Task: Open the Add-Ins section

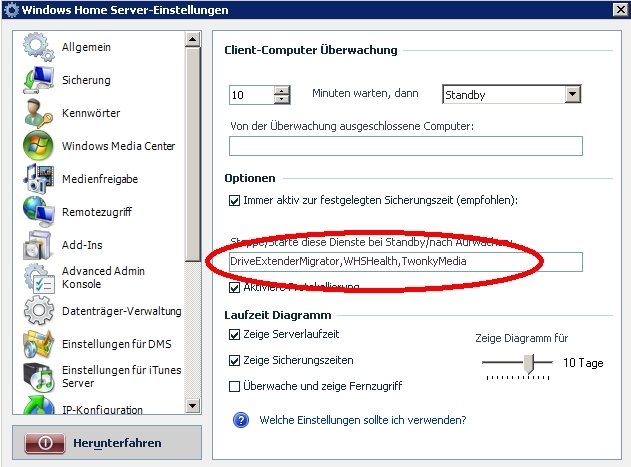Action: pyautogui.click(x=82, y=245)
